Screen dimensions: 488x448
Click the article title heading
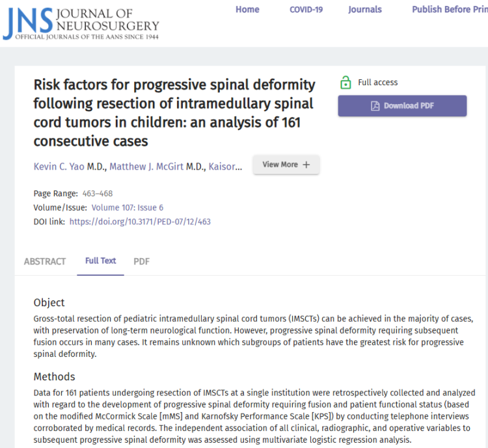pyautogui.click(x=174, y=112)
